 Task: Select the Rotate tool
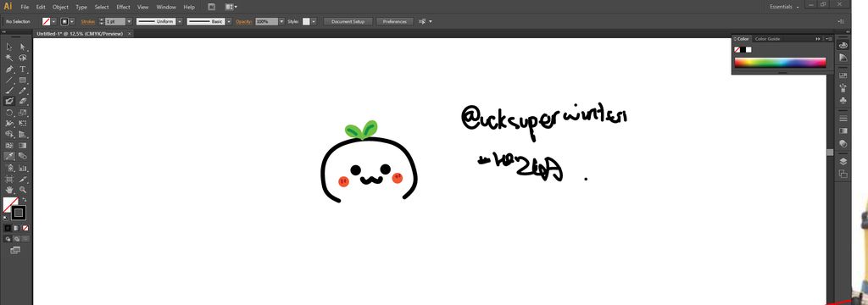pos(9,113)
